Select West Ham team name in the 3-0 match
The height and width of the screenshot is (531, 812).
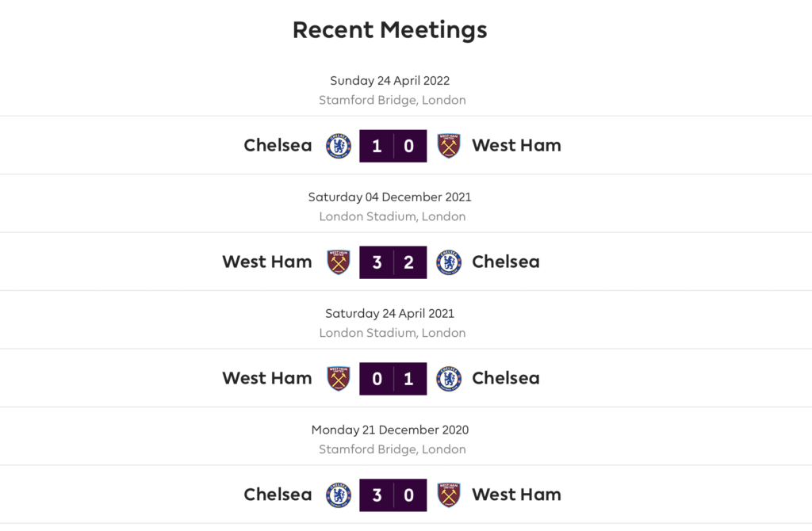[516, 495]
